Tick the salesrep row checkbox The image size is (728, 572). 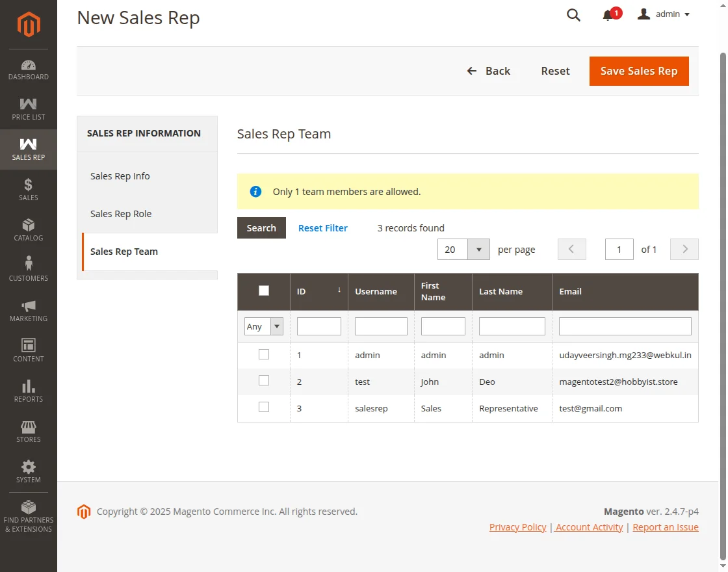264,407
